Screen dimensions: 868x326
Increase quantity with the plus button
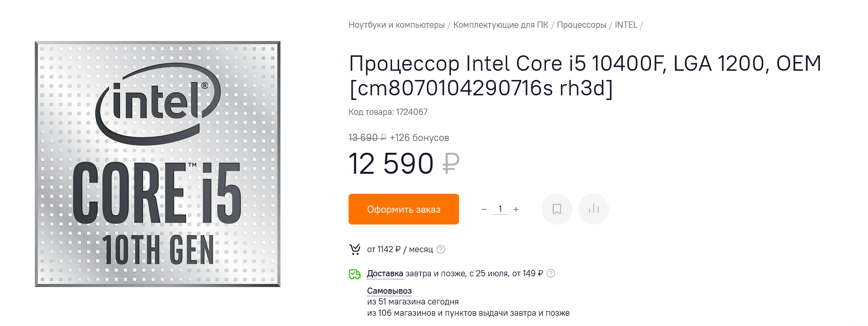tap(516, 209)
